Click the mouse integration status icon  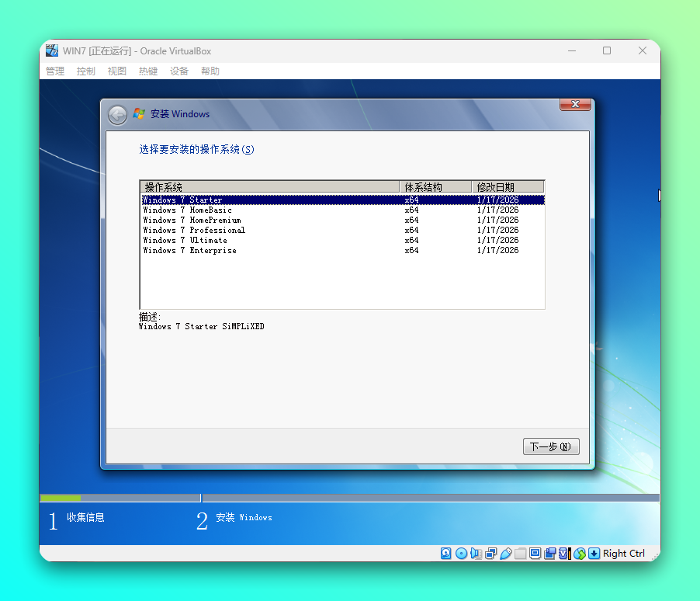click(579, 553)
